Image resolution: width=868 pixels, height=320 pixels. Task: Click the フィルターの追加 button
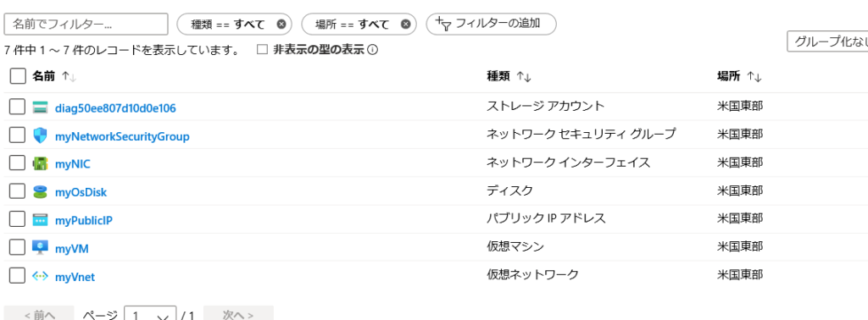491,24
